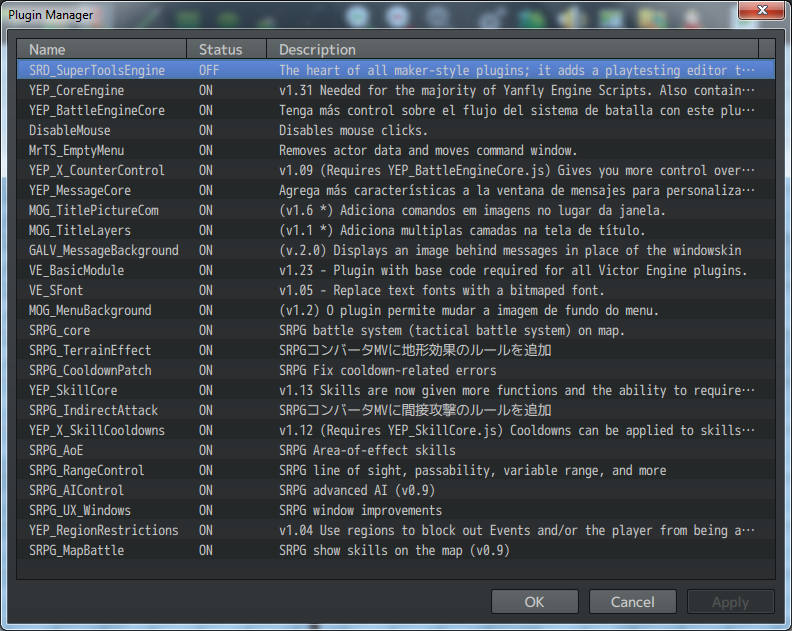Viewport: 792px width, 631px height.
Task: Select the SRPG_CooldownPatch plugin
Action: [x=396, y=370]
